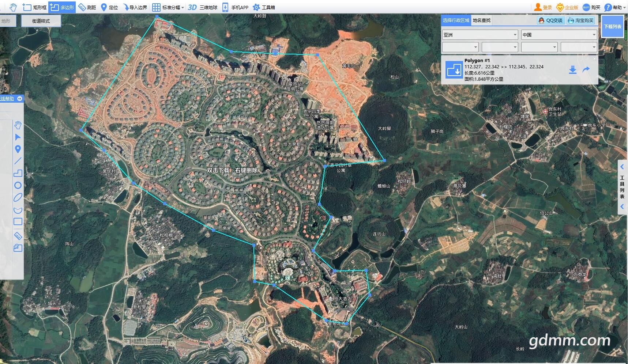Open the 工具列表 tool list label
Image resolution: width=628 pixels, height=364 pixels.
pos(622,187)
